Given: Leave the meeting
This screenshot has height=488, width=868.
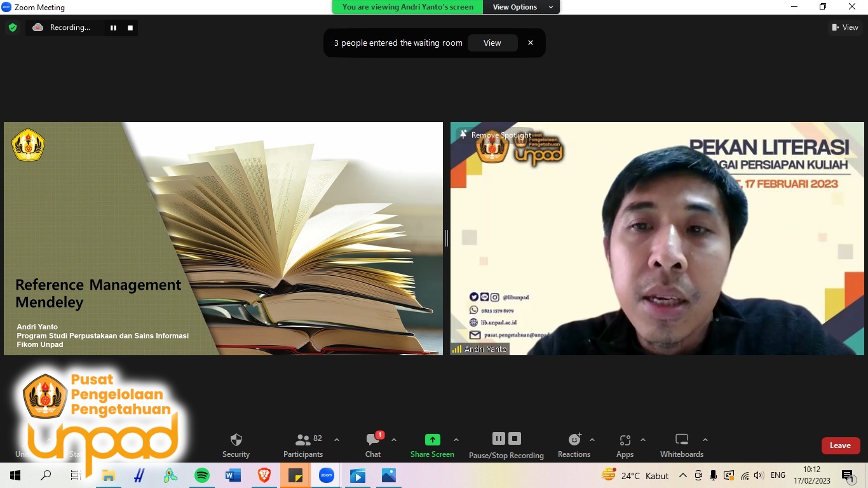Looking at the screenshot, I should (x=841, y=445).
